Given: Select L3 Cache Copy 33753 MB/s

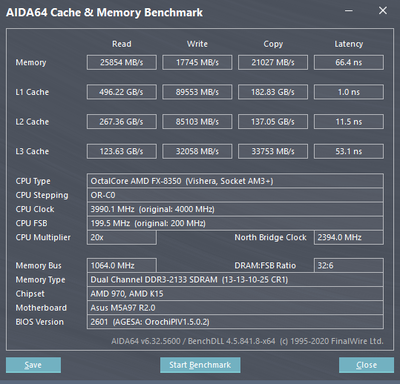Looking at the screenshot, I should click(273, 151).
